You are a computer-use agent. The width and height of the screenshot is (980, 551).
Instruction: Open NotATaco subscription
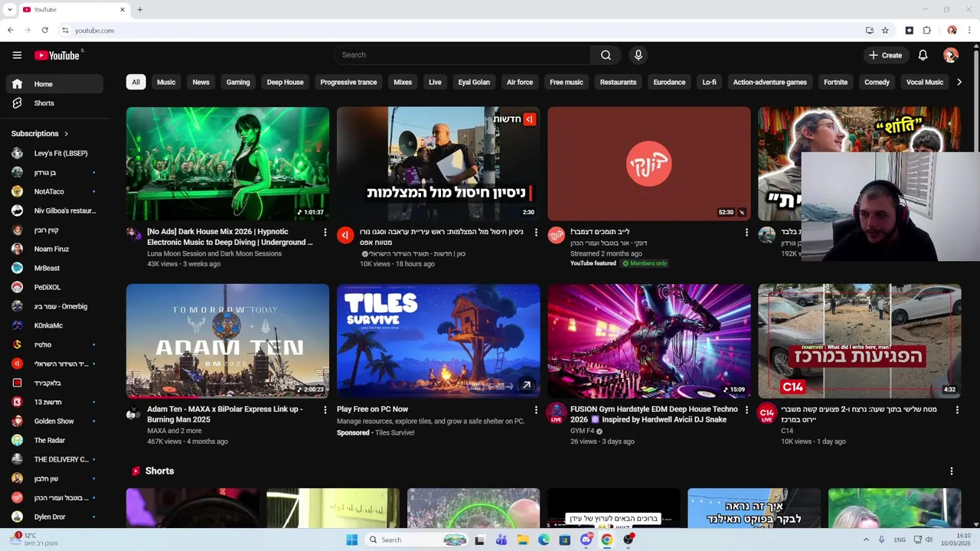54,192
